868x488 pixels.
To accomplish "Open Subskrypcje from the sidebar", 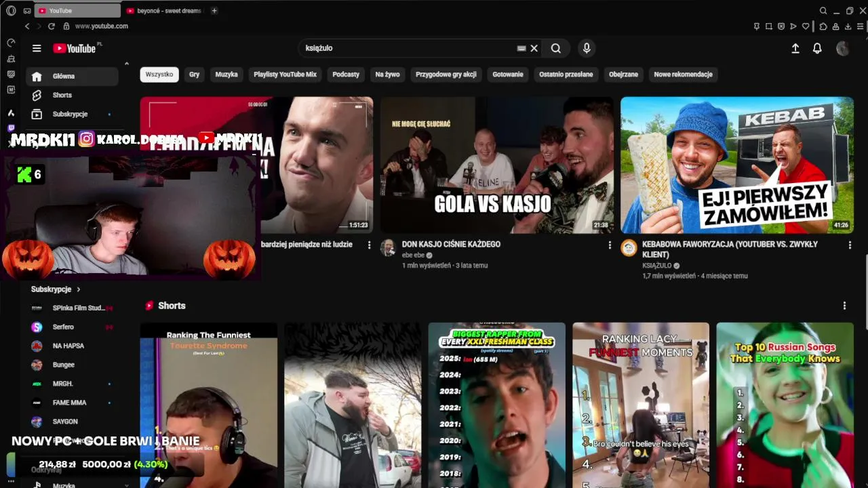I will pos(72,114).
